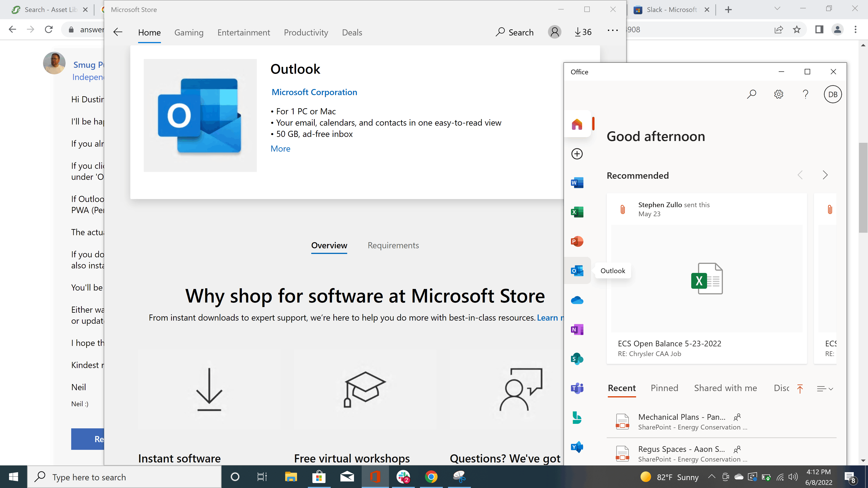Screen dimensions: 868x488
Task: Click Search in the Microsoft Store
Action: click(514, 32)
